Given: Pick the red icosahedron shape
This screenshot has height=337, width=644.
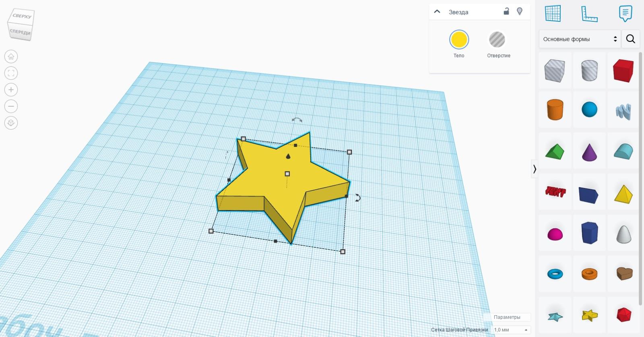Looking at the screenshot, I should (623, 314).
